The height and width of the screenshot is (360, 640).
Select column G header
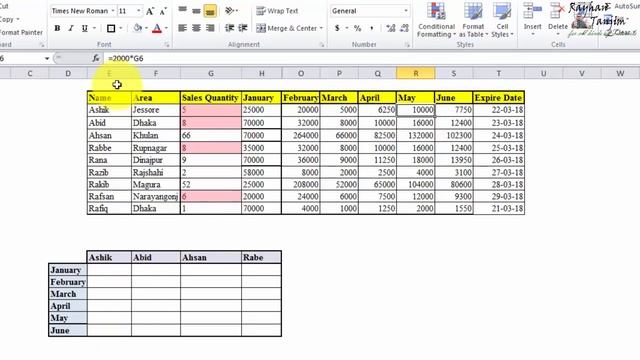(211, 73)
